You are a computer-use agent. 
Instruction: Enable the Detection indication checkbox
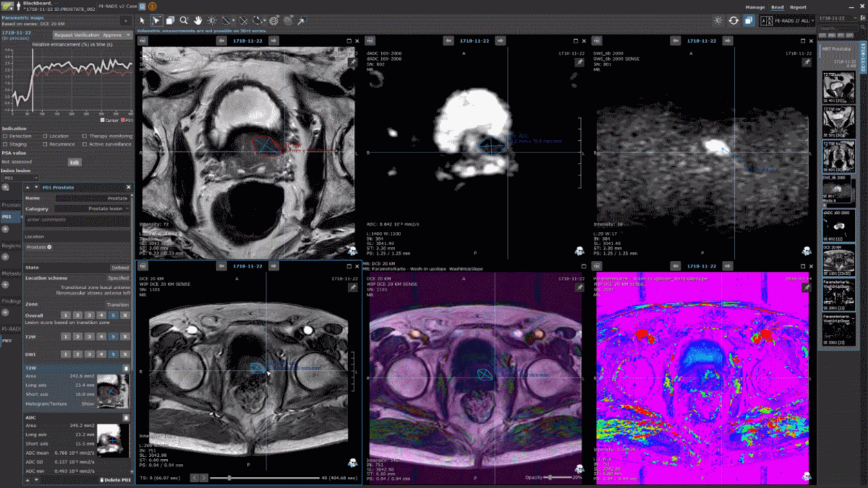click(6, 137)
